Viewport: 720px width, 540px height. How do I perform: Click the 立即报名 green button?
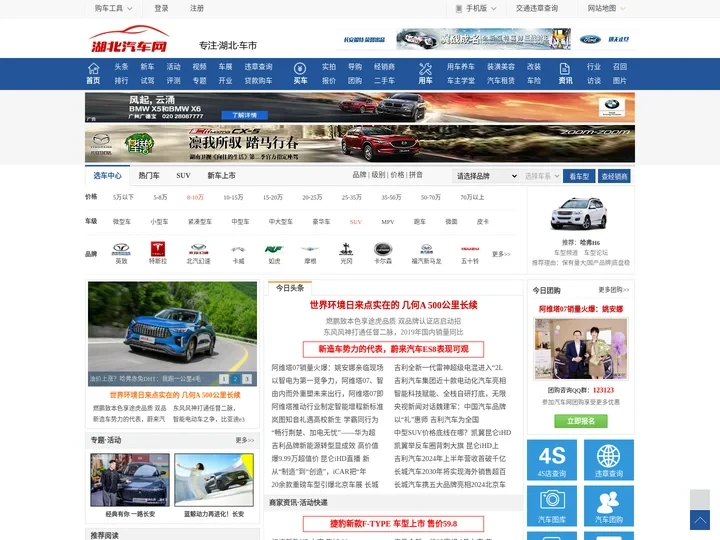[581, 421]
